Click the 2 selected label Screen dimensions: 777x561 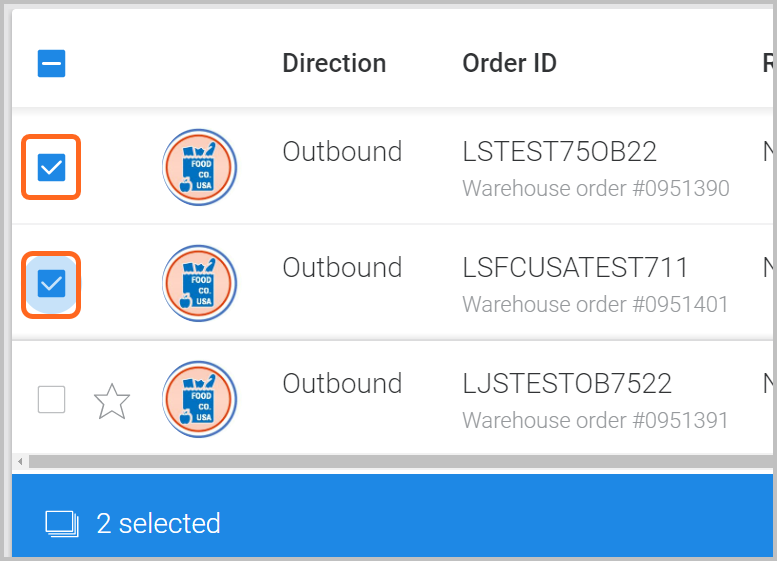click(x=159, y=523)
